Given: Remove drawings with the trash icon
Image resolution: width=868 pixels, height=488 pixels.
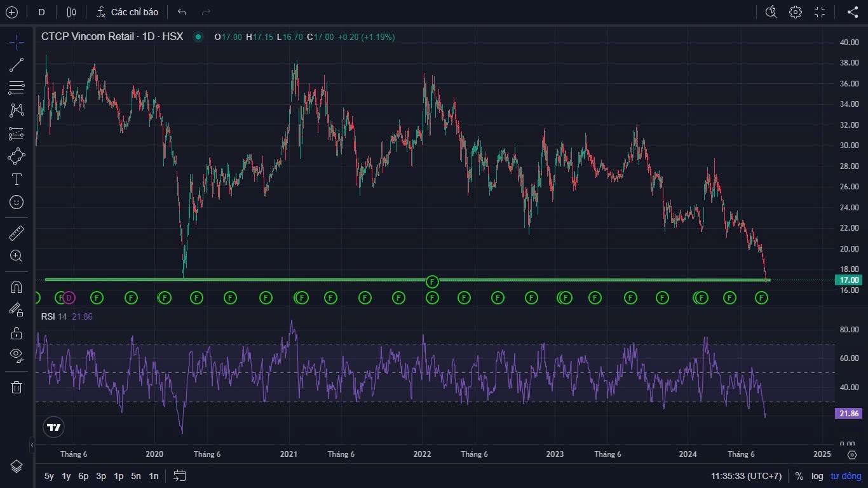Looking at the screenshot, I should click(17, 387).
